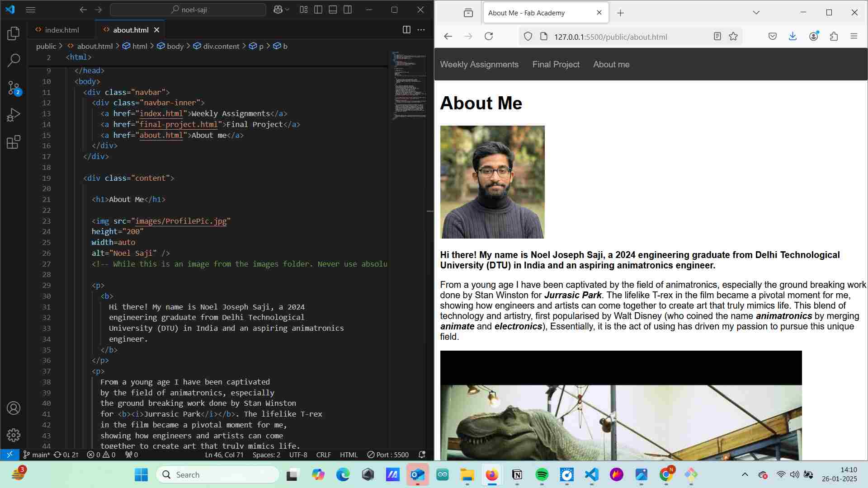The image size is (868, 488).
Task: Go forward in VS Code editor history
Action: [x=98, y=9]
